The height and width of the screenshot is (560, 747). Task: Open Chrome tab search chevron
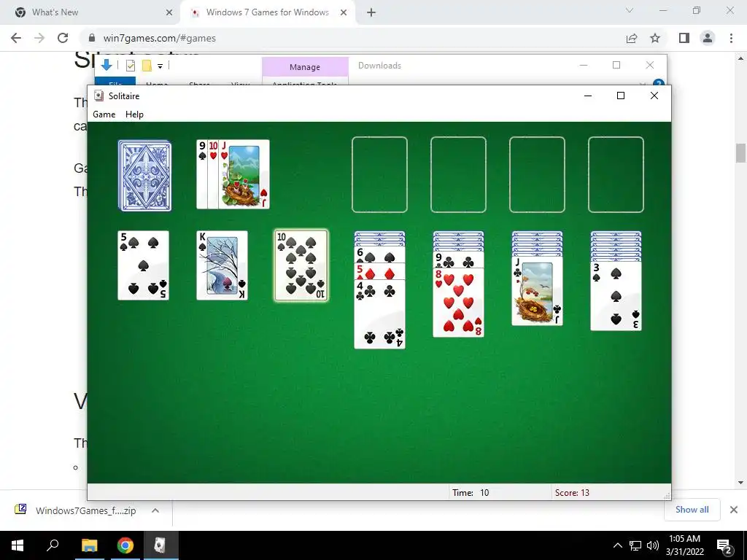tap(630, 10)
